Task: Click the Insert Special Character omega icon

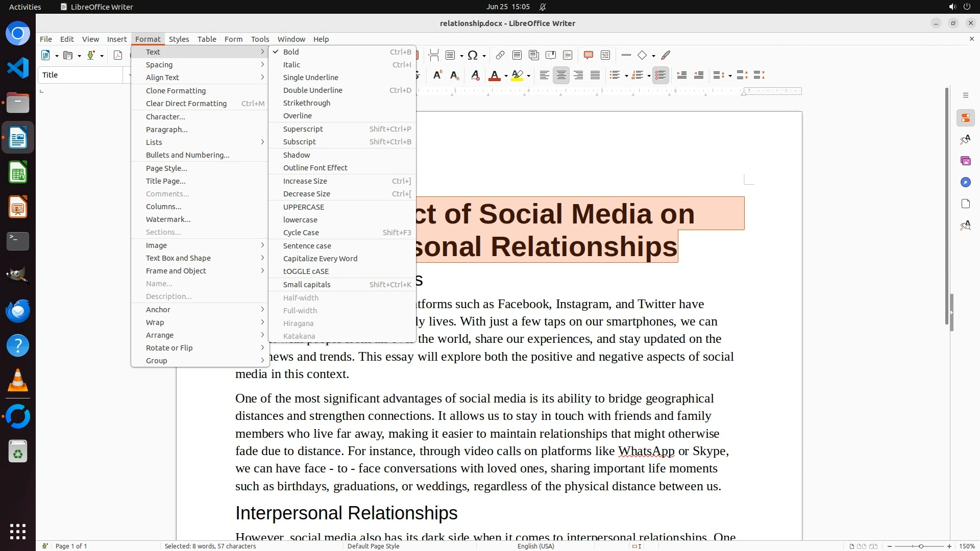Action: click(x=473, y=55)
